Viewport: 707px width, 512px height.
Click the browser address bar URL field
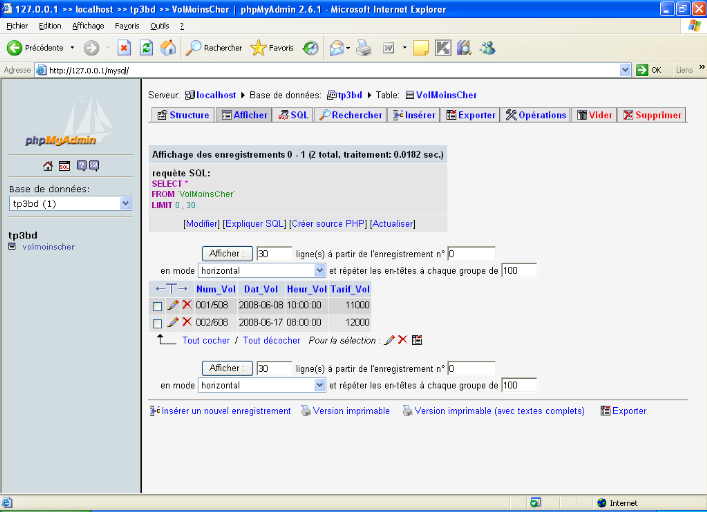330,70
